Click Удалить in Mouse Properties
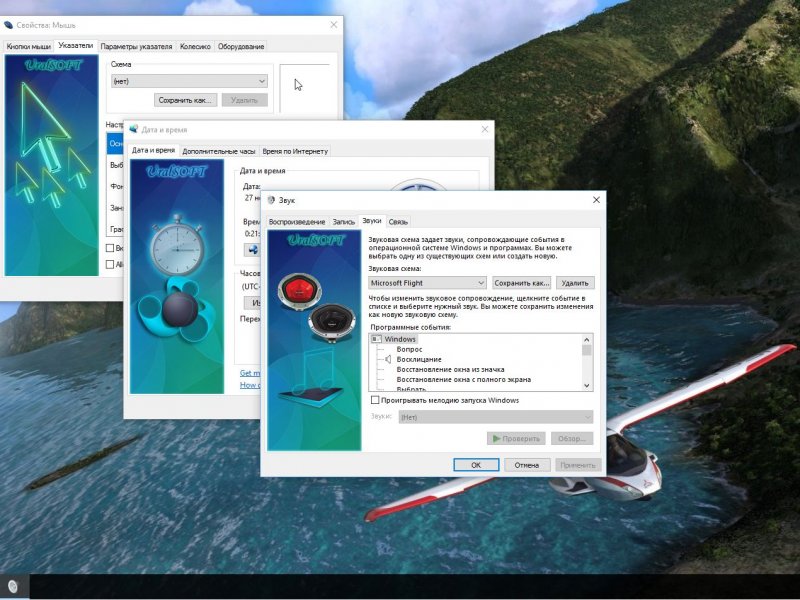 (x=244, y=100)
